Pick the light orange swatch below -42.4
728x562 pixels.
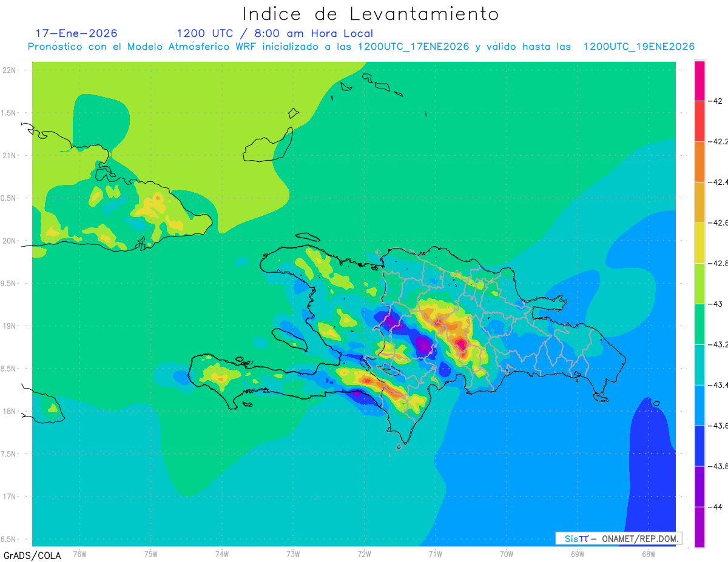click(699, 202)
